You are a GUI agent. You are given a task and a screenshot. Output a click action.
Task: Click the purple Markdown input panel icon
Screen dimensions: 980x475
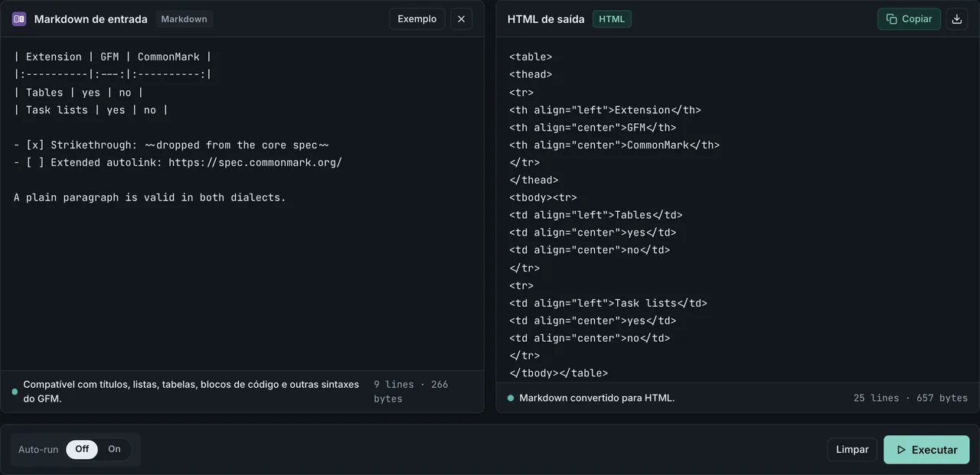[x=19, y=19]
